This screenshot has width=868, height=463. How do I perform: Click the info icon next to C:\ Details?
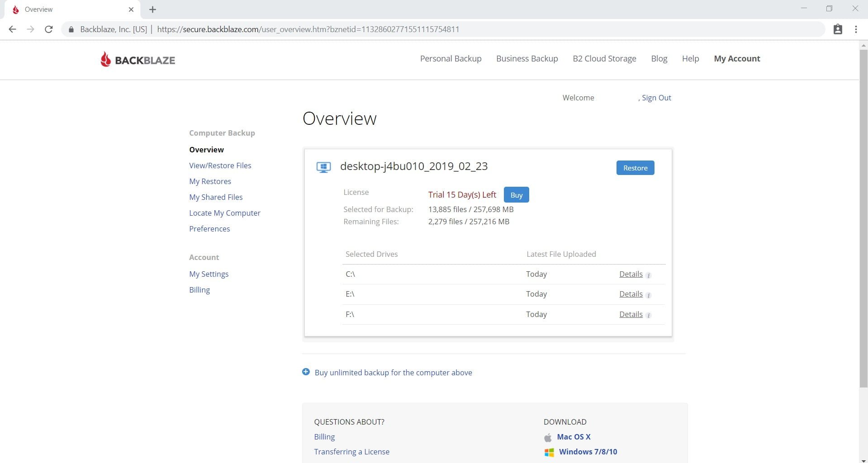coord(649,275)
